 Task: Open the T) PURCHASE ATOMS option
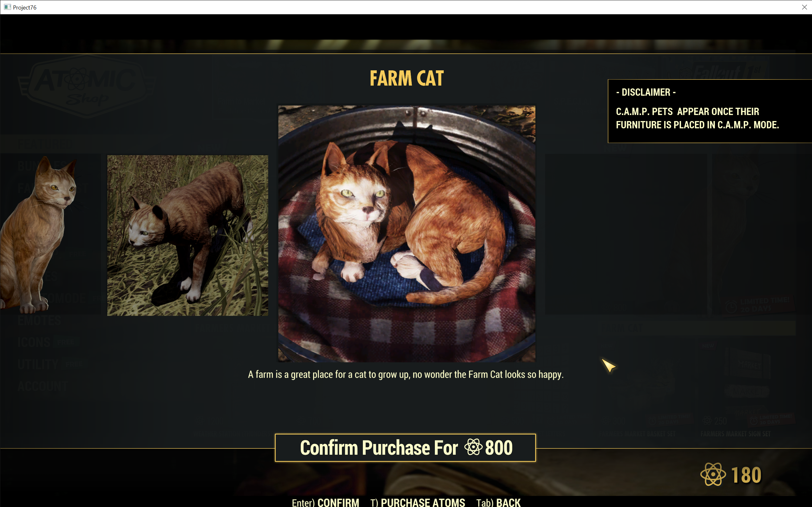[418, 502]
